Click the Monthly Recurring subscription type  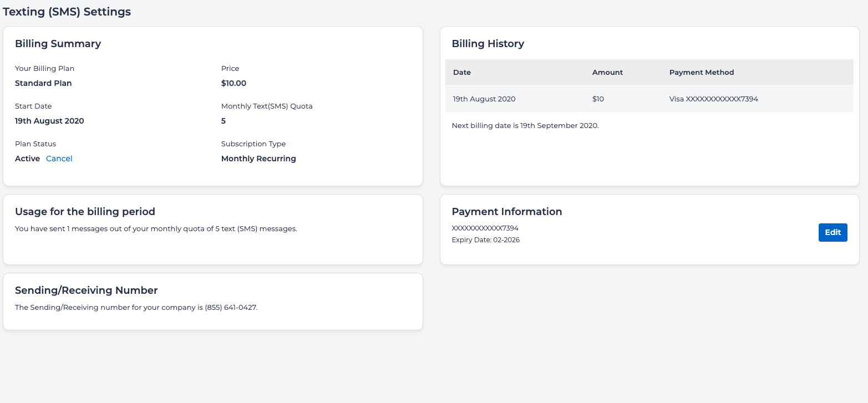coord(258,159)
